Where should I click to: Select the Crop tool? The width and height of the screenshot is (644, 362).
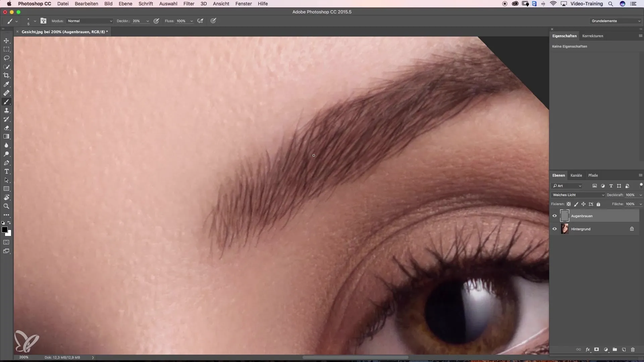click(6, 75)
